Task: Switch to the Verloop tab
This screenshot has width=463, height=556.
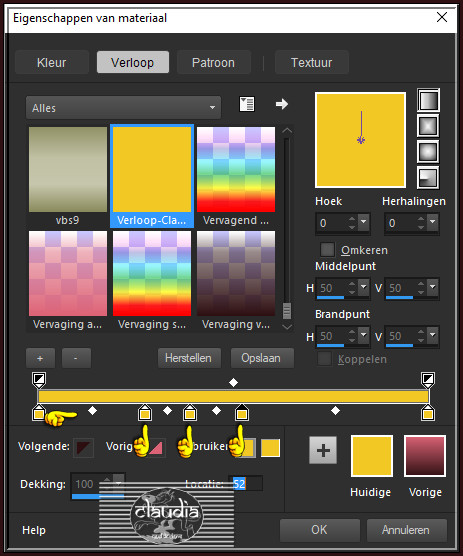Action: click(133, 62)
